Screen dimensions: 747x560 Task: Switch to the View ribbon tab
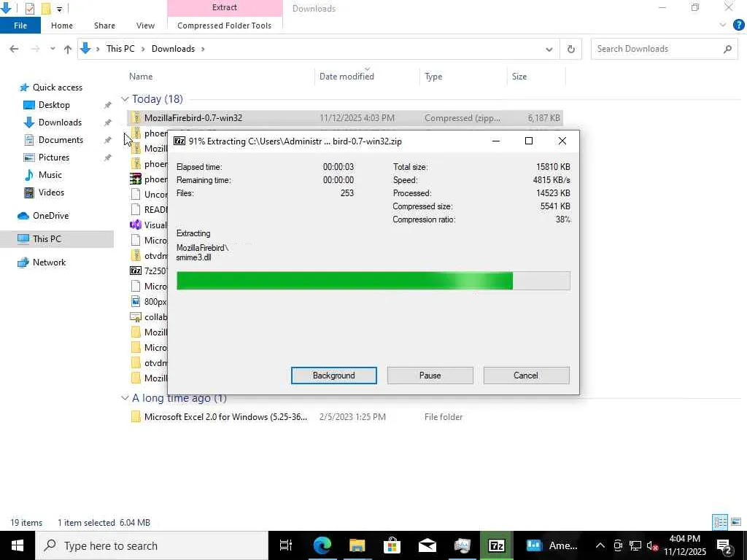pyautogui.click(x=145, y=26)
